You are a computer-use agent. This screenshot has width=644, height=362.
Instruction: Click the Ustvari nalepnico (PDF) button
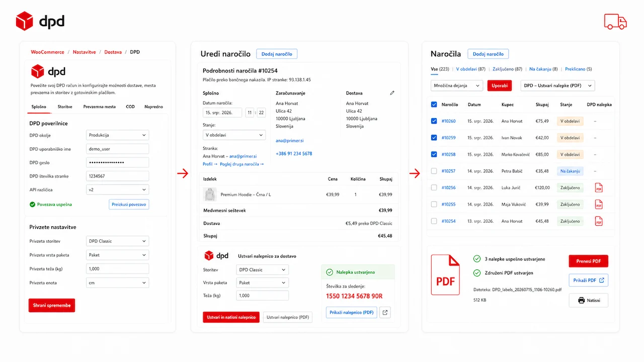point(288,317)
